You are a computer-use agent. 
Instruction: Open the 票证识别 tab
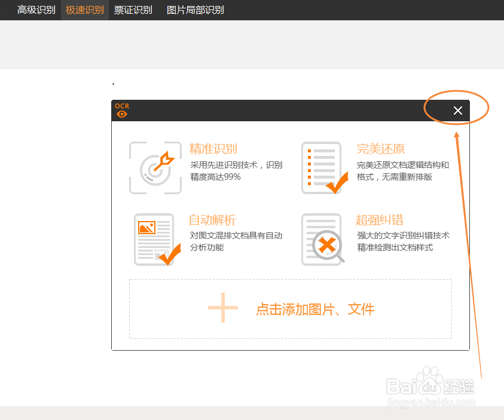point(133,10)
